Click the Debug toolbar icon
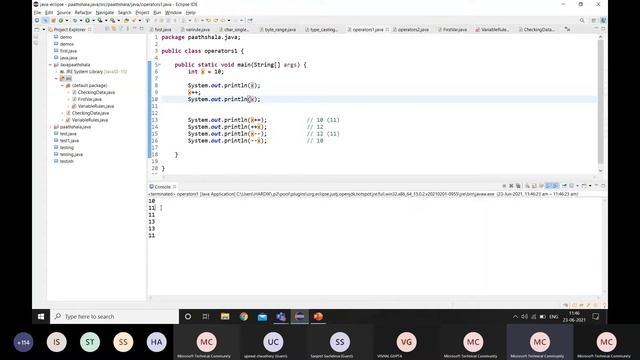640x360 pixels. pos(75,20)
